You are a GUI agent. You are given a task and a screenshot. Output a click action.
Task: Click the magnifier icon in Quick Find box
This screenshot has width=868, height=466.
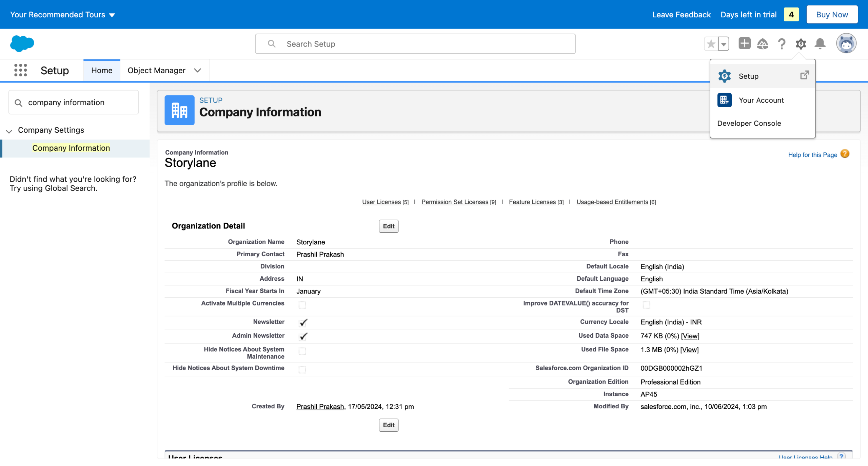point(19,102)
